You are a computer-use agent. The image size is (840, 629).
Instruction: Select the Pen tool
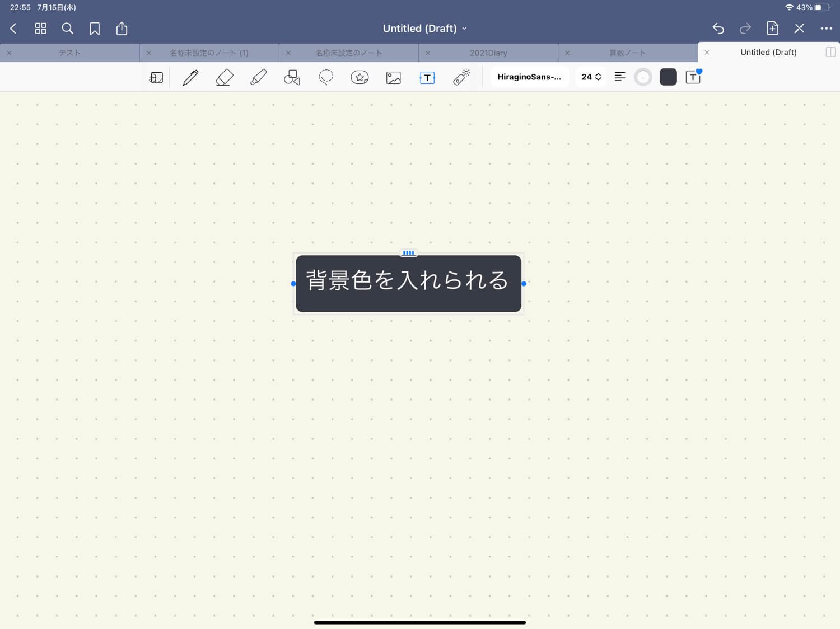pos(190,77)
